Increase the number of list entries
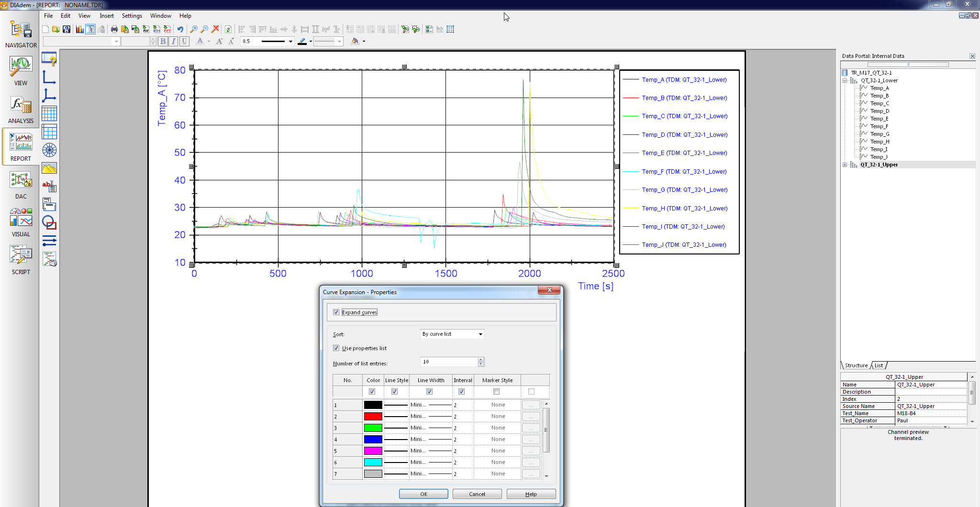The height and width of the screenshot is (507, 980). pos(481,360)
